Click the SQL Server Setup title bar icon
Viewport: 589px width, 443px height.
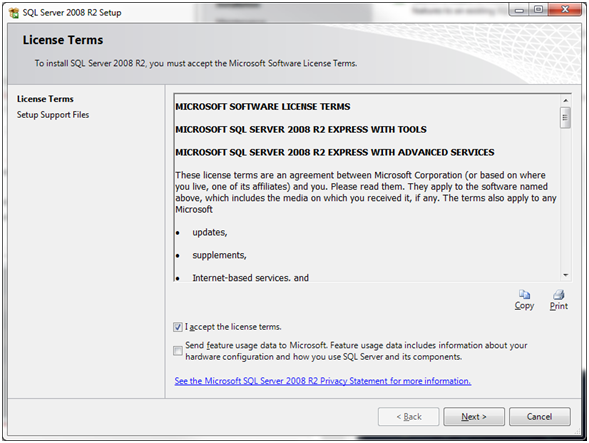tap(14, 13)
